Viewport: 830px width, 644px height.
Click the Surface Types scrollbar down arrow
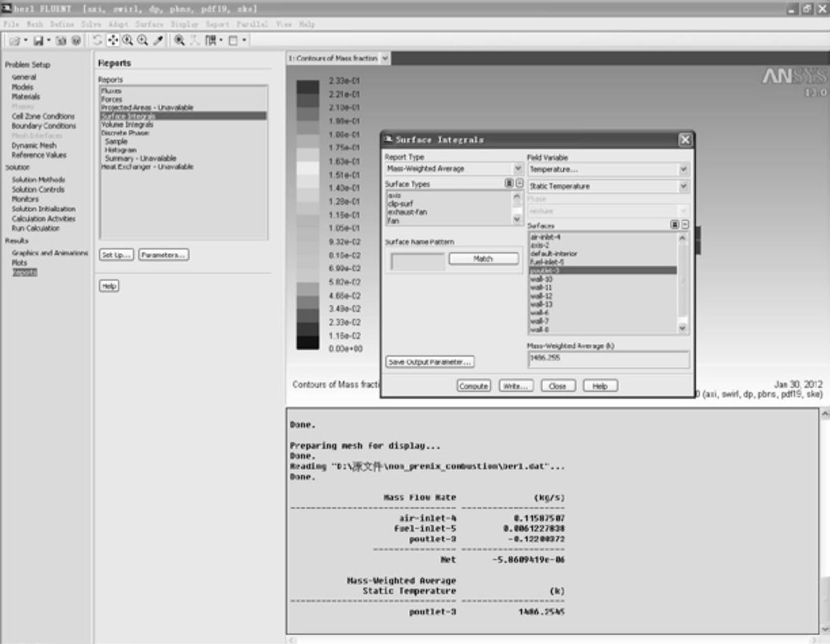(517, 220)
